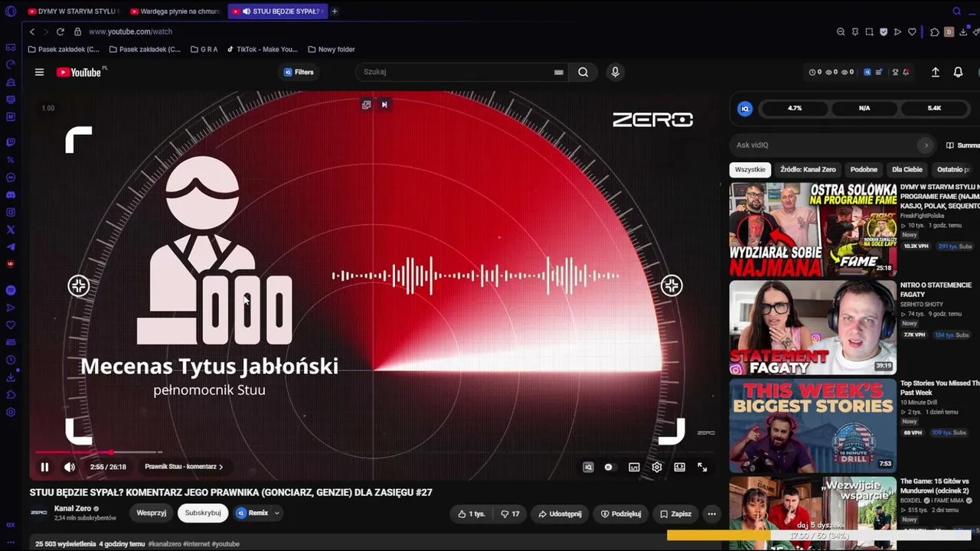
Task: Click the Podziękuj button
Action: coord(621,514)
